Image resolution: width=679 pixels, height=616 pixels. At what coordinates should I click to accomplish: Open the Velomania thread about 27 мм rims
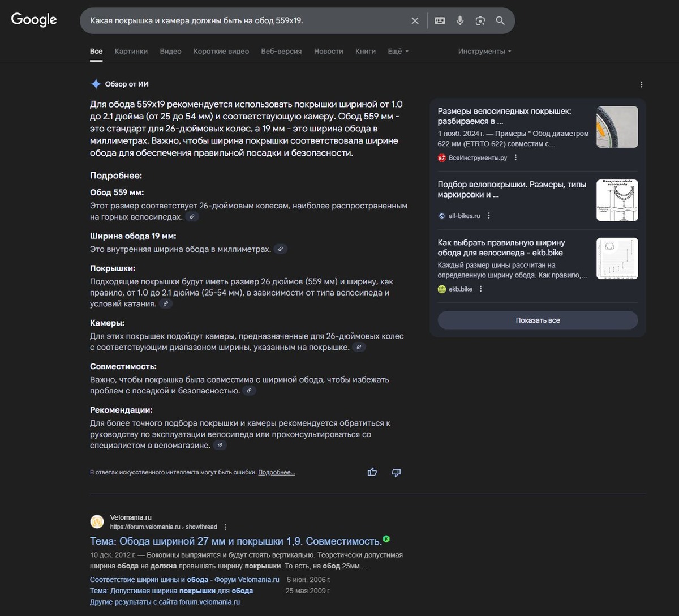pos(235,541)
